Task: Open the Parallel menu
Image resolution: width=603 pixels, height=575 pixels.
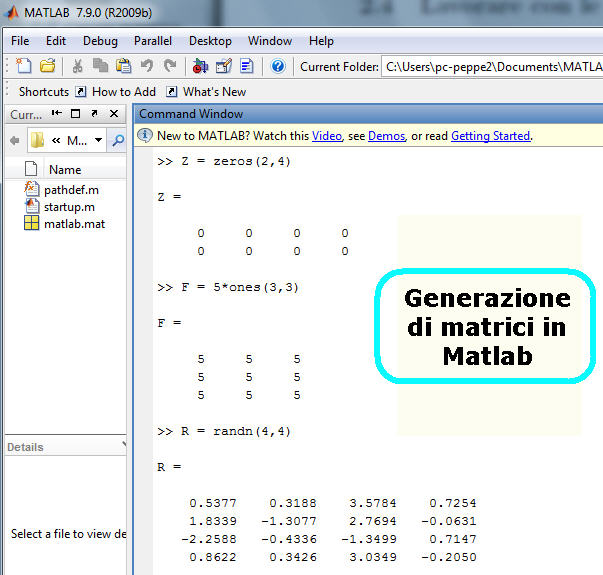Action: [153, 41]
